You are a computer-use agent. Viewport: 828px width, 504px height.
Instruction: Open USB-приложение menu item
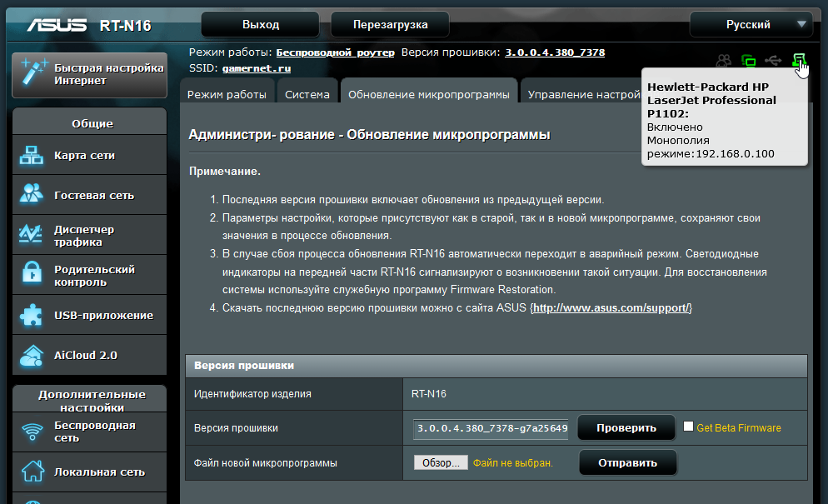coord(89,315)
